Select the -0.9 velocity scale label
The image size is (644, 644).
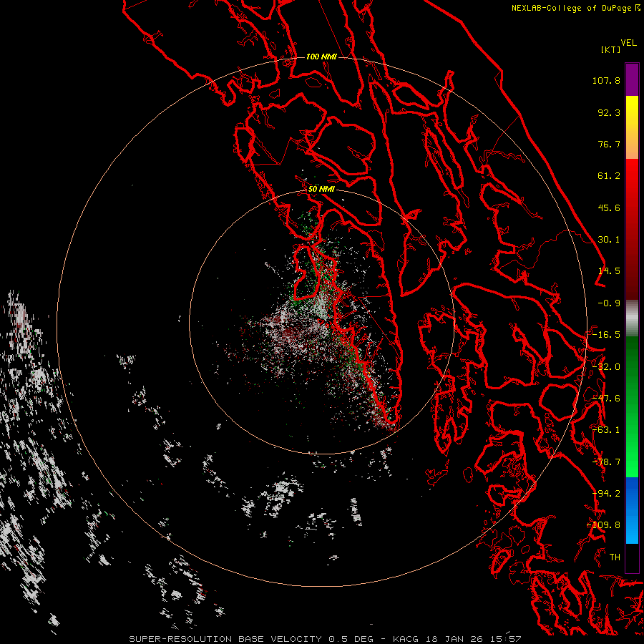click(609, 303)
